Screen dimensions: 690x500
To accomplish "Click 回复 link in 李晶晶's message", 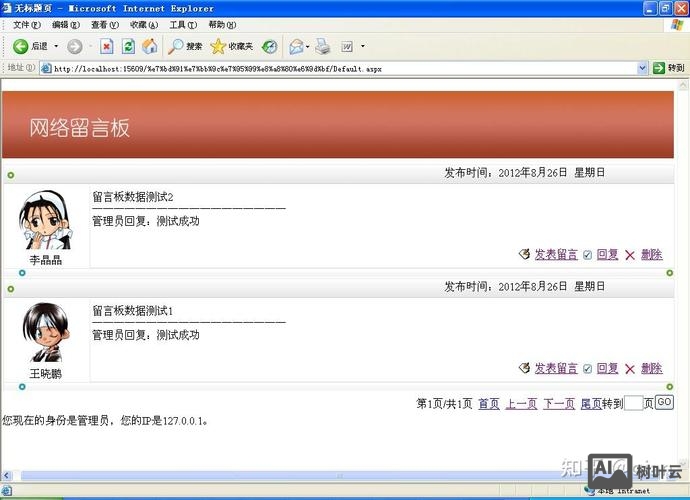I will coord(607,254).
